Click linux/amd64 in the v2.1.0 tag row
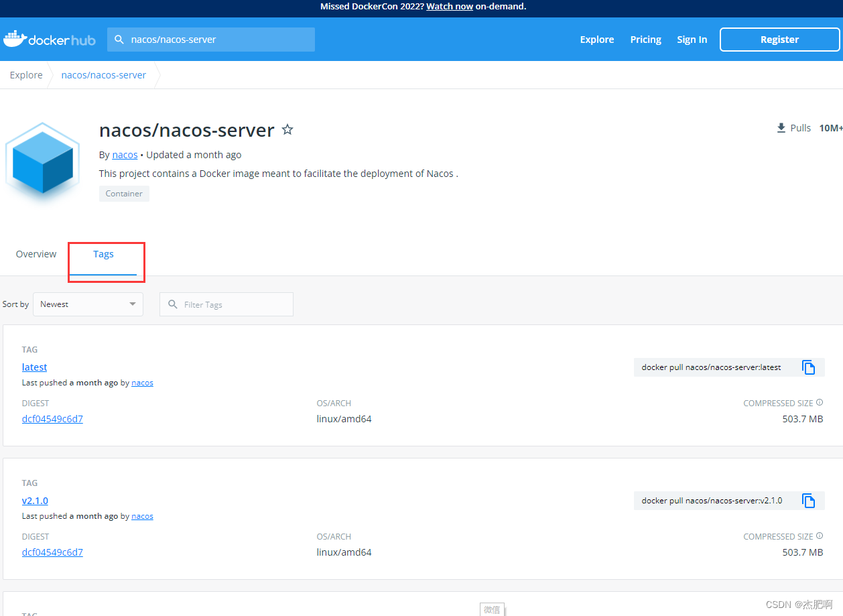 (344, 552)
